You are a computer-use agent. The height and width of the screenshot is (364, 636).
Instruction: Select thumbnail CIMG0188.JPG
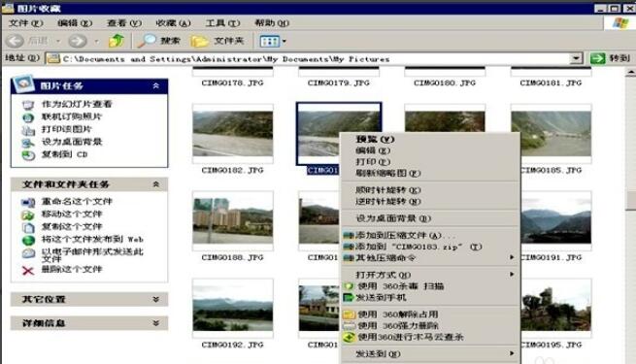pyautogui.click(x=233, y=221)
